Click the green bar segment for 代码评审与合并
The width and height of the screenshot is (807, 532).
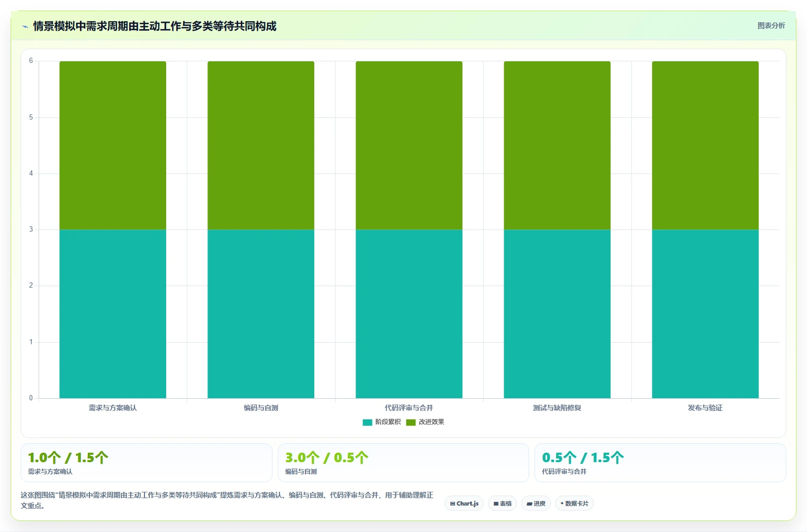(409, 145)
